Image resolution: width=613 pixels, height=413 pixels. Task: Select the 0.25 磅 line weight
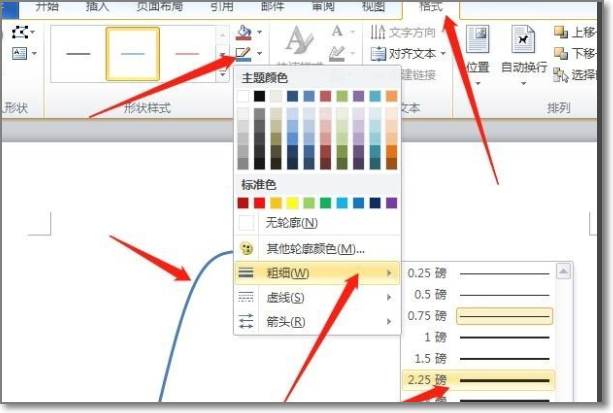pyautogui.click(x=479, y=273)
